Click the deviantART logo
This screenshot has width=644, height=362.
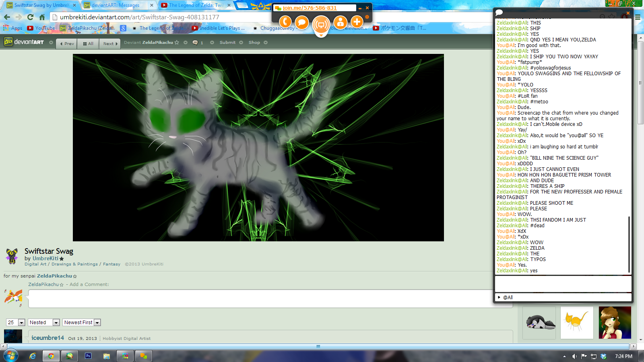[x=24, y=42]
